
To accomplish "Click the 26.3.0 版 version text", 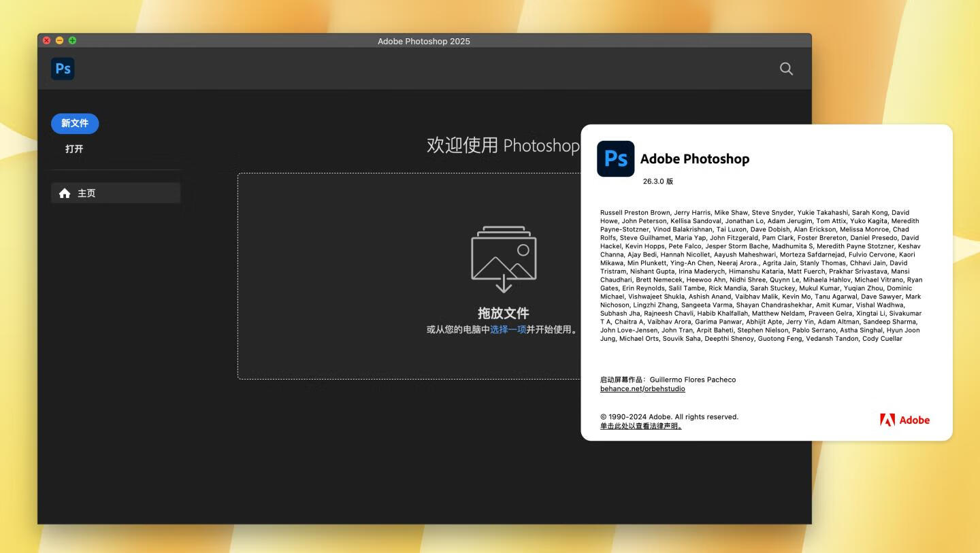I will click(x=658, y=182).
